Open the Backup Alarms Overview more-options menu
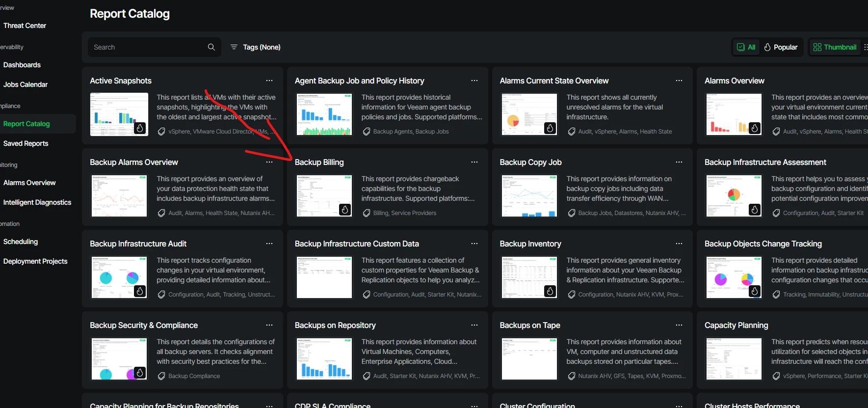 (269, 162)
